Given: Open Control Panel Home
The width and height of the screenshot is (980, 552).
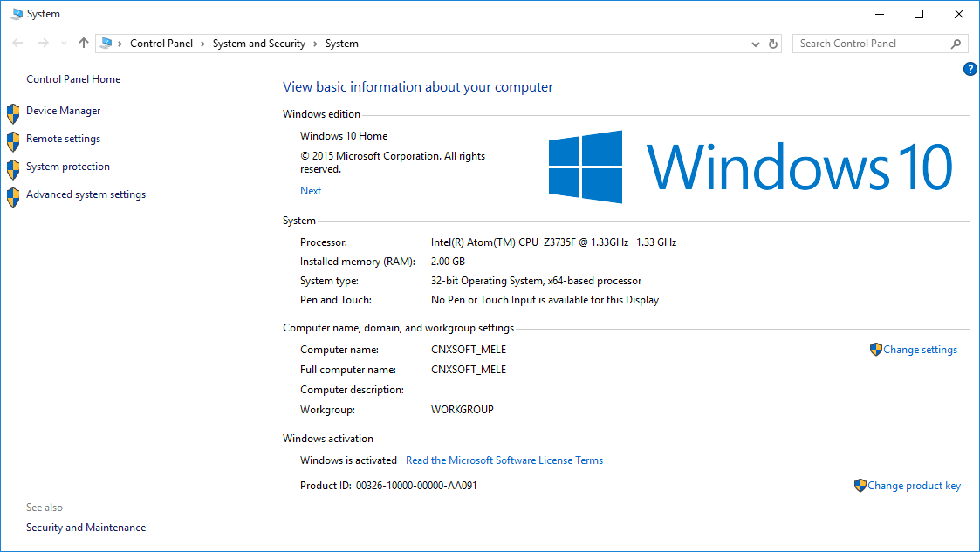Looking at the screenshot, I should click(x=73, y=79).
